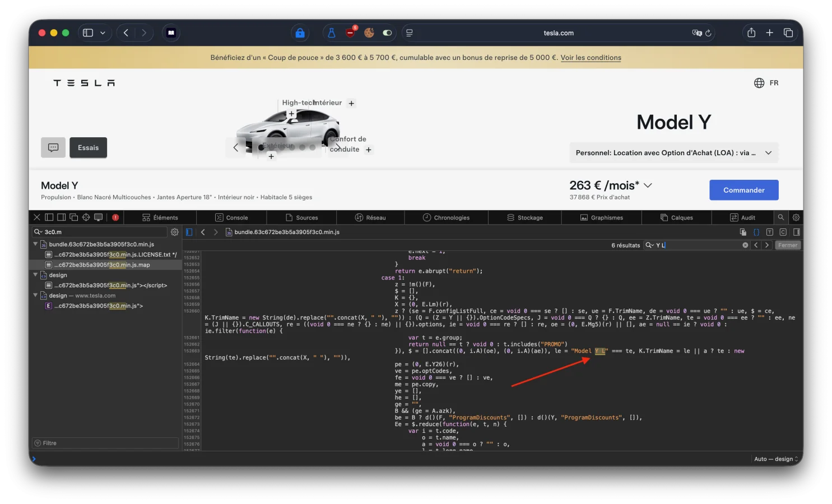The height and width of the screenshot is (504, 832).
Task: Open the FR language selector
Action: [x=766, y=83]
